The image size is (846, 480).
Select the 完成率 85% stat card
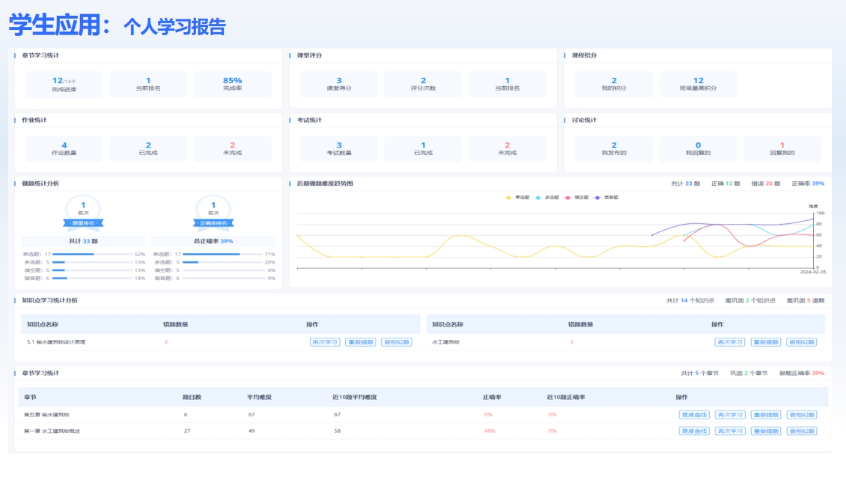point(233,84)
